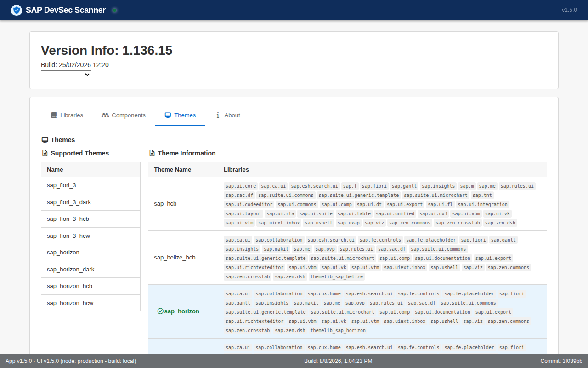588x368 pixels.
Task: Click the Build: 25/02/2026 12:20 text
Action: point(75,65)
